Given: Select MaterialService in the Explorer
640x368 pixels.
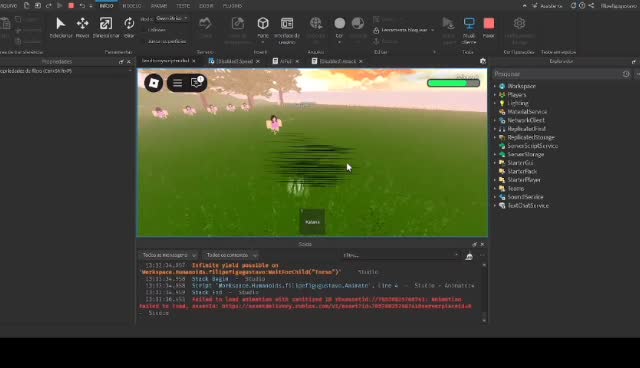Looking at the screenshot, I should (x=527, y=112).
